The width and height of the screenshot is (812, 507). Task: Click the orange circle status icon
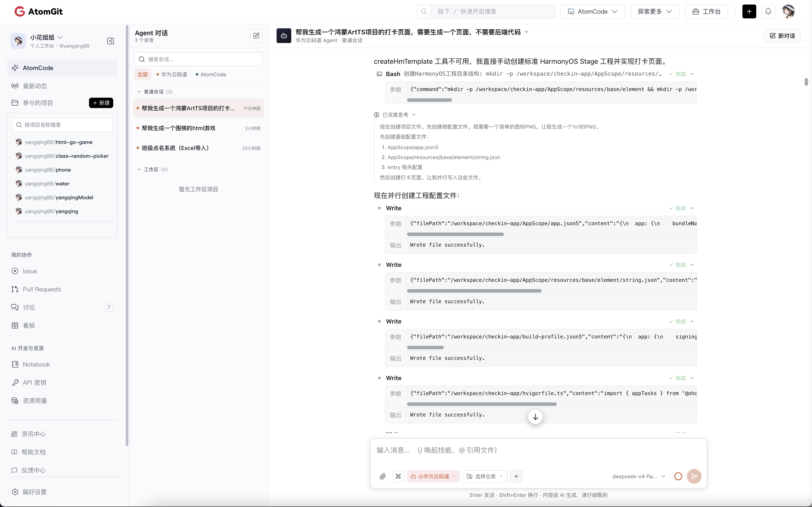tap(678, 476)
